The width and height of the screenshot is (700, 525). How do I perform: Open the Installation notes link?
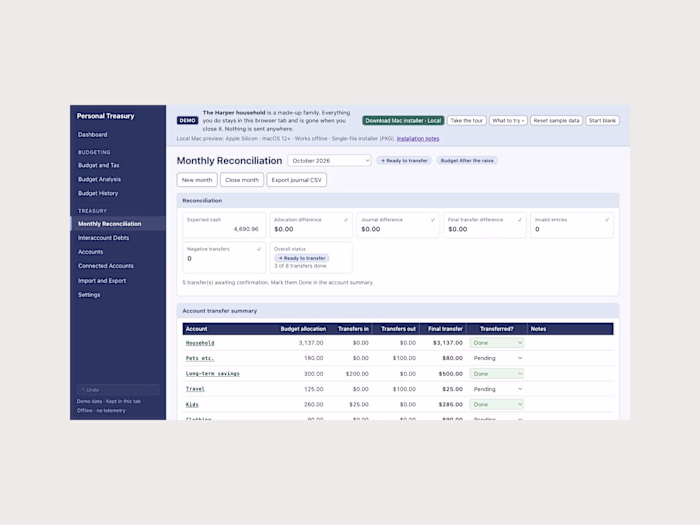(418, 139)
